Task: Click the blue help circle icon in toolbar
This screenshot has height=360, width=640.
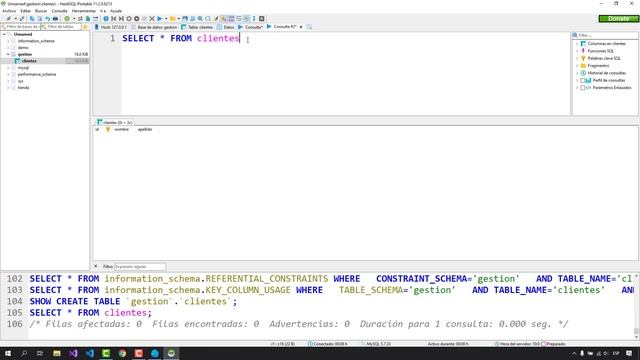Action: click(106, 19)
